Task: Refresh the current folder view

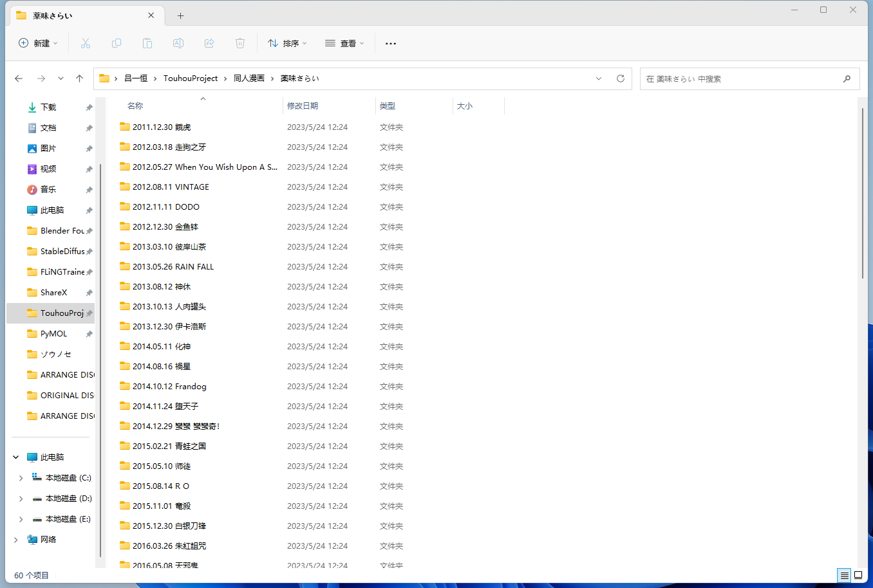Action: [621, 78]
